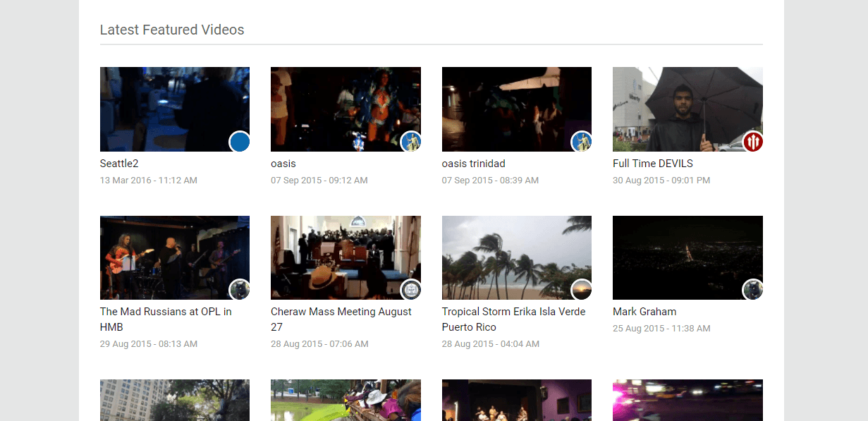Open the partially visible city trees thumbnail
This screenshot has width=868, height=421.
175,401
